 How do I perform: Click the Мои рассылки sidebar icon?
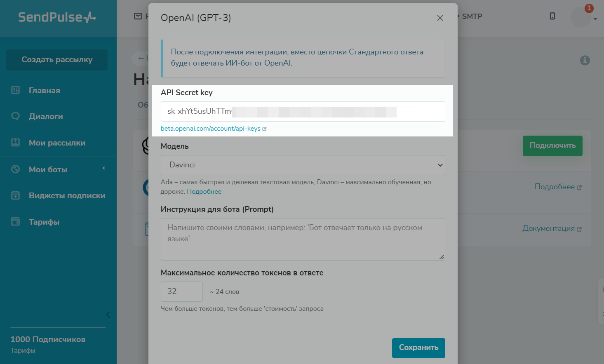tap(15, 143)
